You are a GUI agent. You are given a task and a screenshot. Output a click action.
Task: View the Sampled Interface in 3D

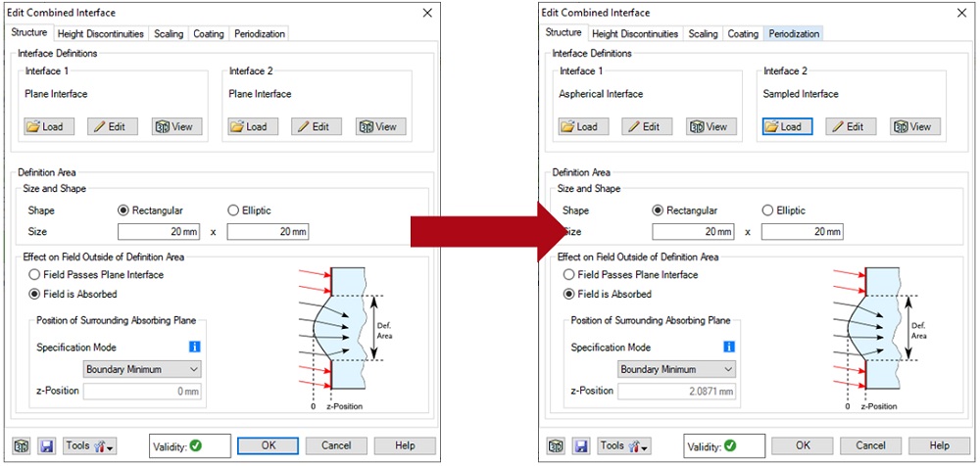(915, 126)
